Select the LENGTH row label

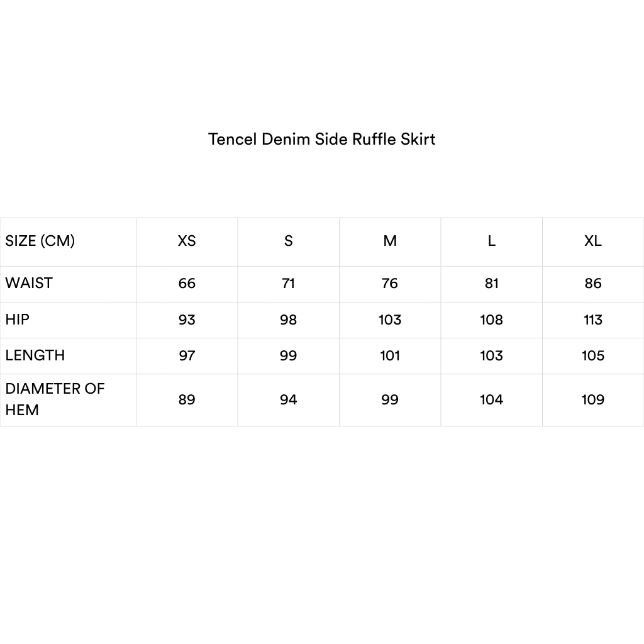click(x=35, y=355)
